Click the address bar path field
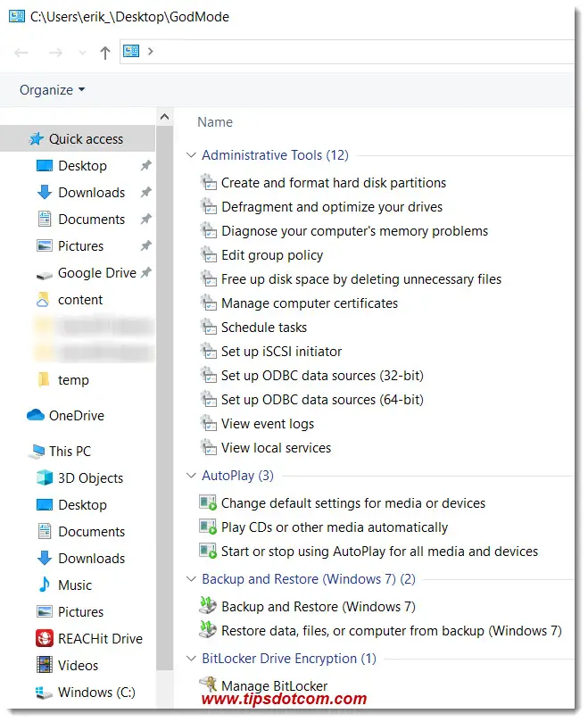Viewport: 588px width, 722px height. pyautogui.click(x=357, y=52)
